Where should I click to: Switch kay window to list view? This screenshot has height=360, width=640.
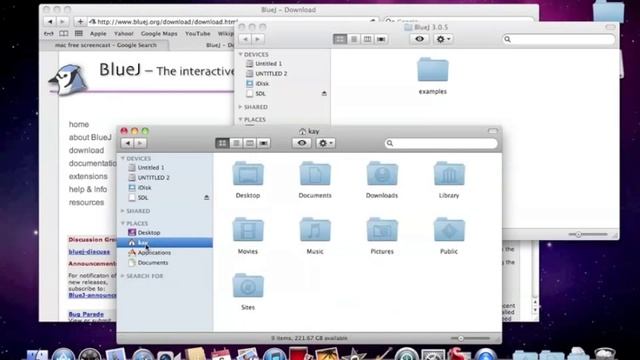pyautogui.click(x=236, y=143)
